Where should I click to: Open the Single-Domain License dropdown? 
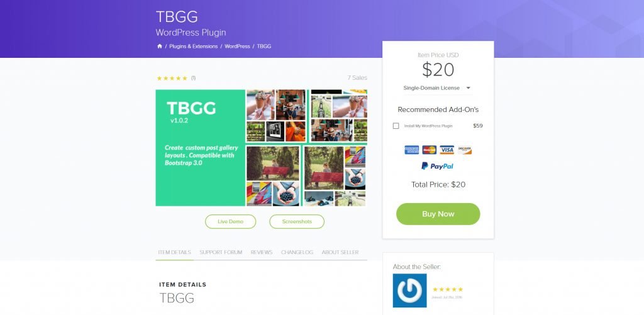pyautogui.click(x=438, y=88)
